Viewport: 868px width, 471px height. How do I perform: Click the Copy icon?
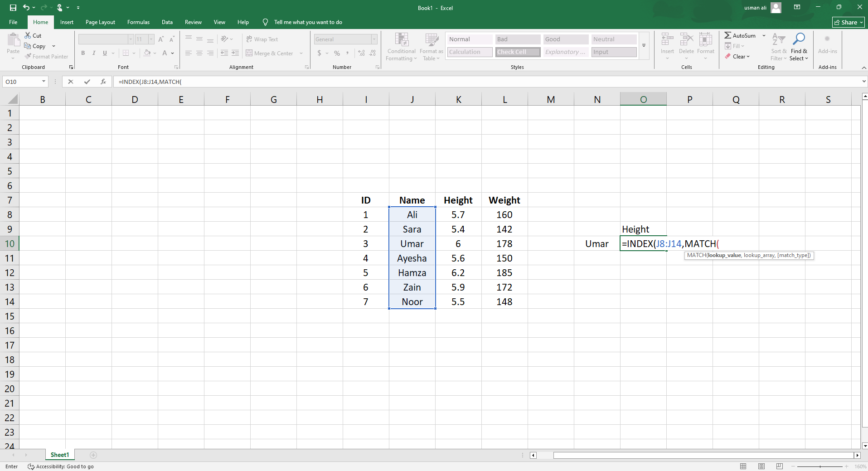28,46
